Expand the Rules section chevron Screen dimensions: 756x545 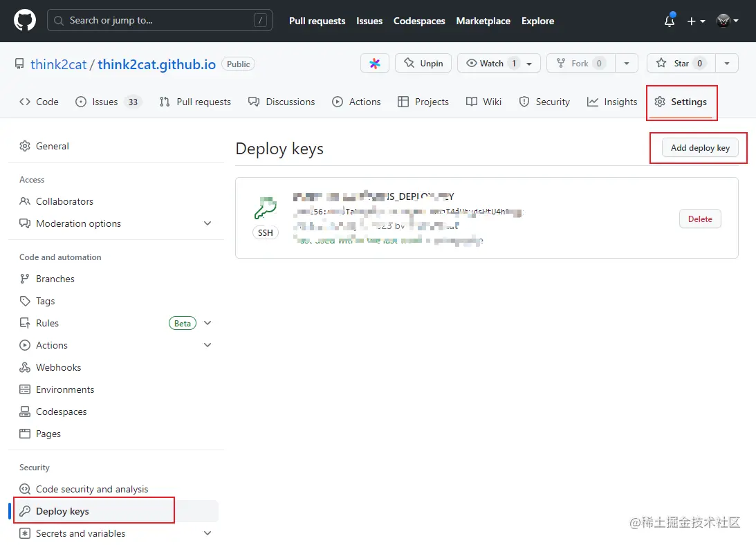pyautogui.click(x=208, y=323)
